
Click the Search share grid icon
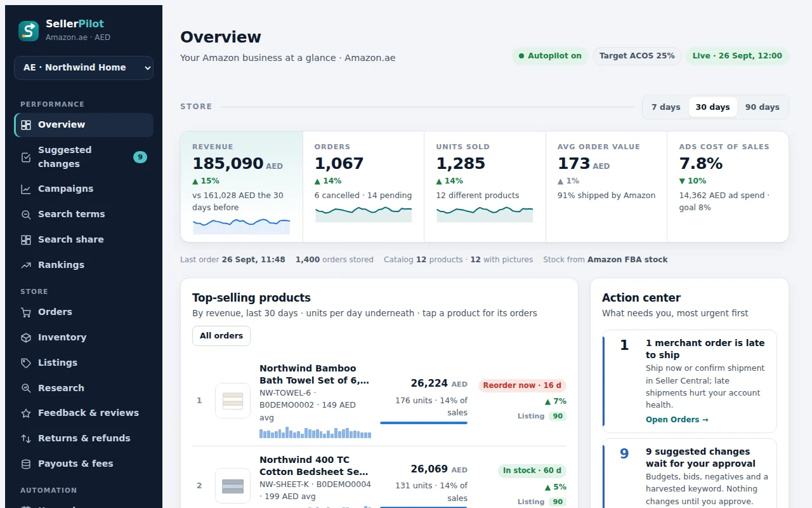(26, 240)
